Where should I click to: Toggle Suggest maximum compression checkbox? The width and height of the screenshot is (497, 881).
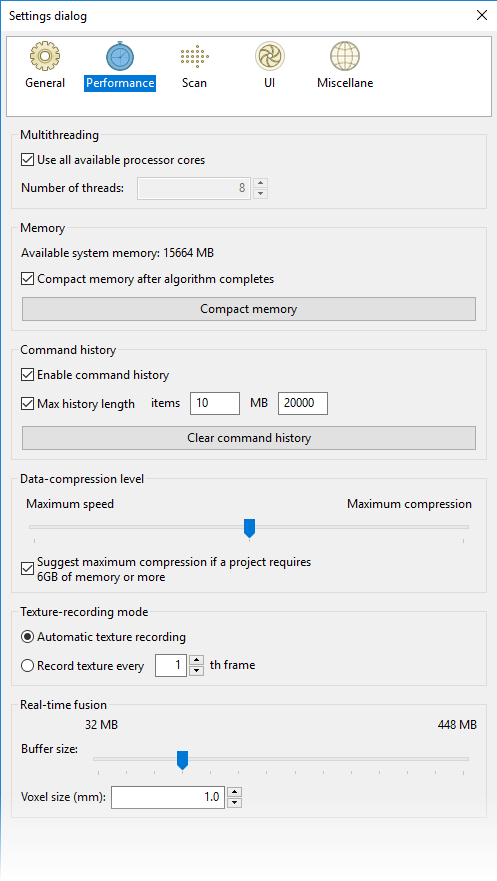(x=28, y=569)
